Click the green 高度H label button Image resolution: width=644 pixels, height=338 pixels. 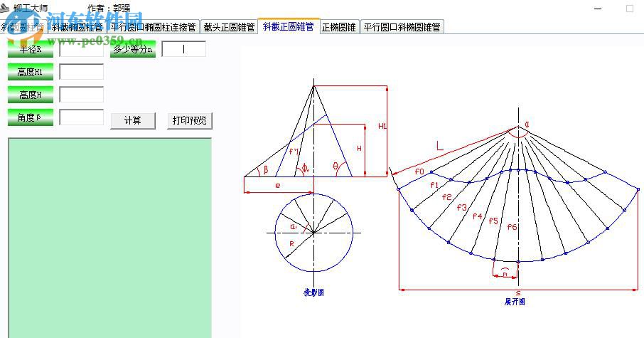31,95
